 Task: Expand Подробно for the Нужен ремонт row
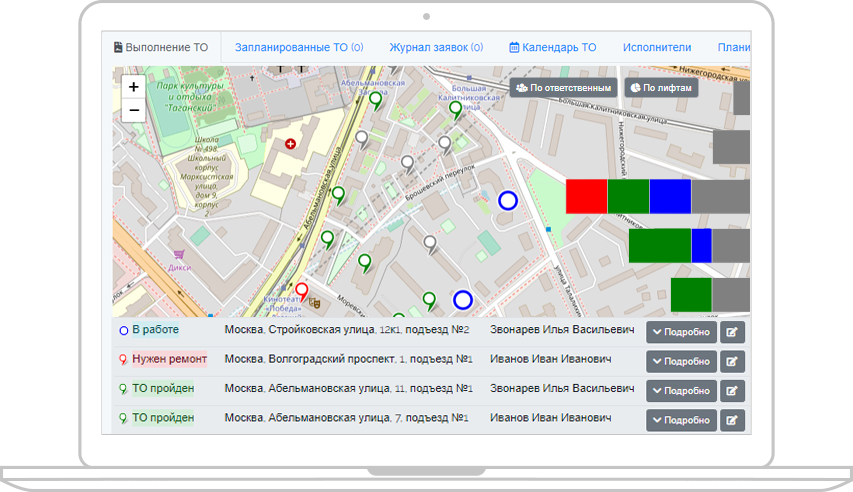(x=681, y=362)
